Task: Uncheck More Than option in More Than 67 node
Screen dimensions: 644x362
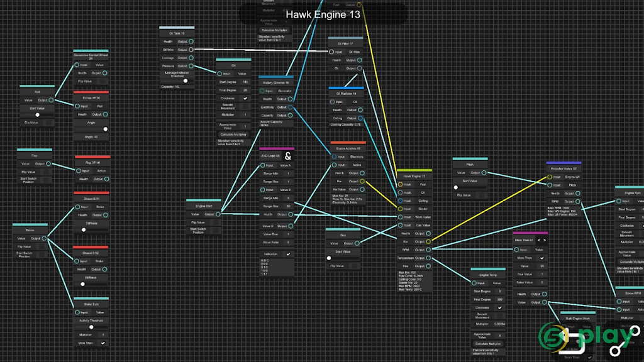Action: pyautogui.click(x=542, y=258)
